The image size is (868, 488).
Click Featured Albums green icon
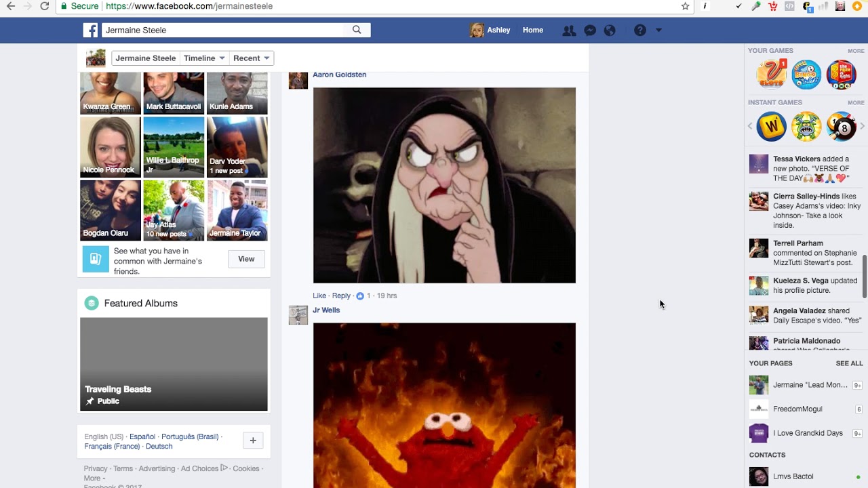coord(92,303)
